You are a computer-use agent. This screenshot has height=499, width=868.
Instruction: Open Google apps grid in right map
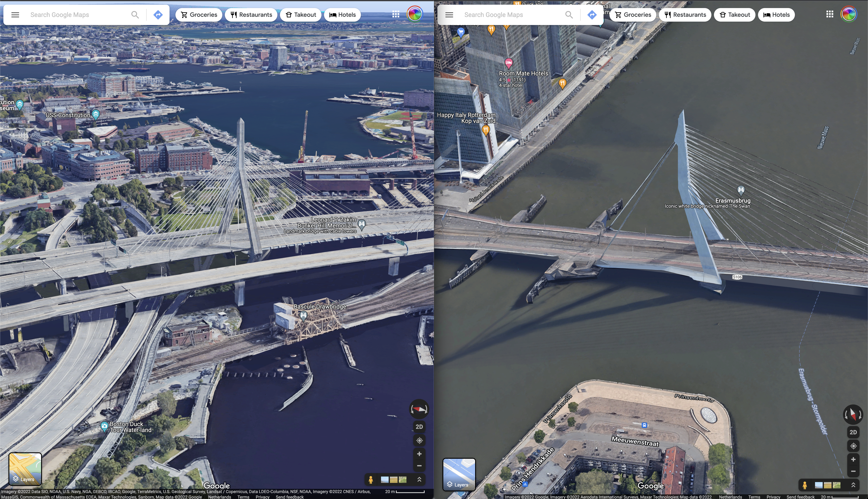coord(829,14)
